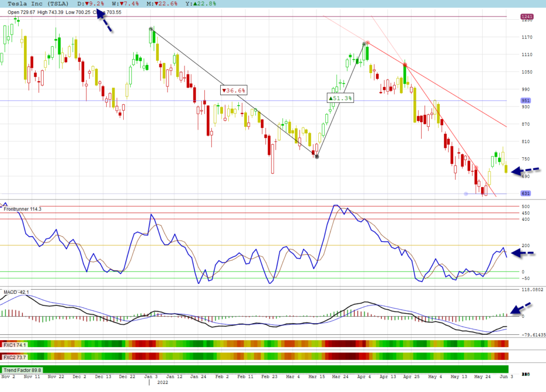Select the weekly change W:▼7.4% value
The image size is (546, 392).
[125, 4]
